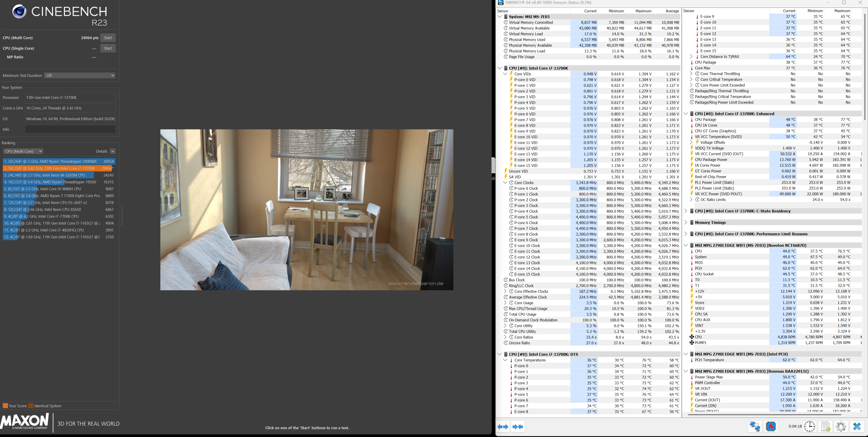Collapse the Core Clocks tree node
This screenshot has width=868, height=437.
505,183
